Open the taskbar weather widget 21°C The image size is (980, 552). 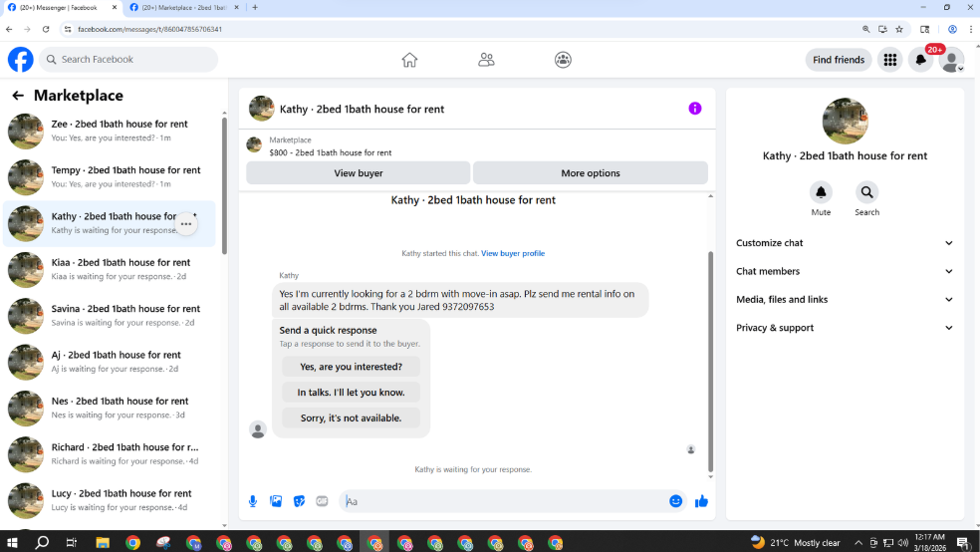click(x=796, y=543)
